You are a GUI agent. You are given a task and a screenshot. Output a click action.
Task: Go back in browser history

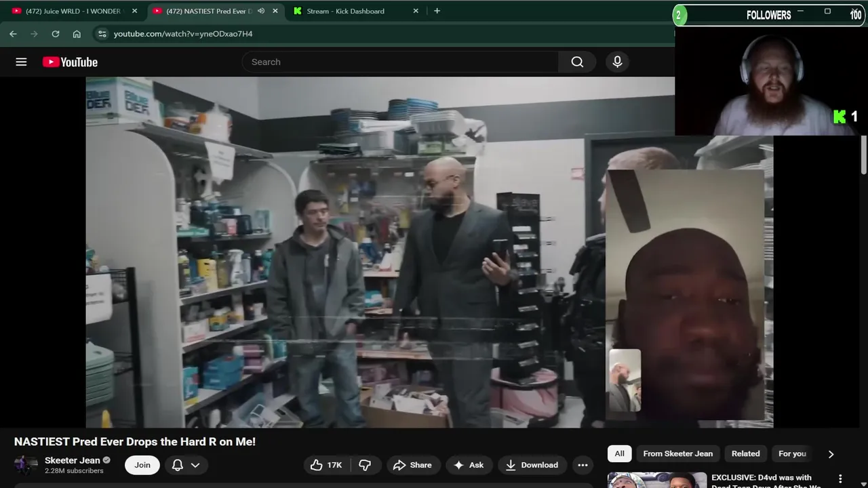click(x=13, y=34)
